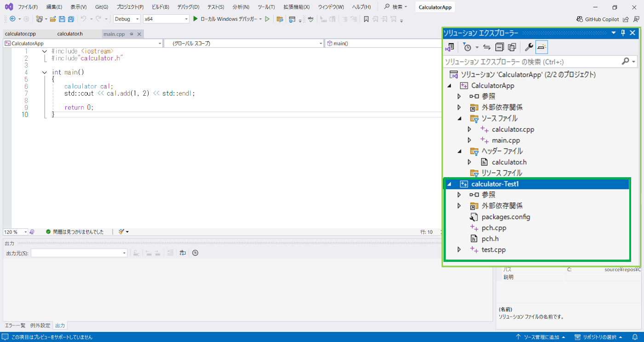Collapse the calculator-Test1 project node
This screenshot has height=342, width=644.
tap(450, 184)
